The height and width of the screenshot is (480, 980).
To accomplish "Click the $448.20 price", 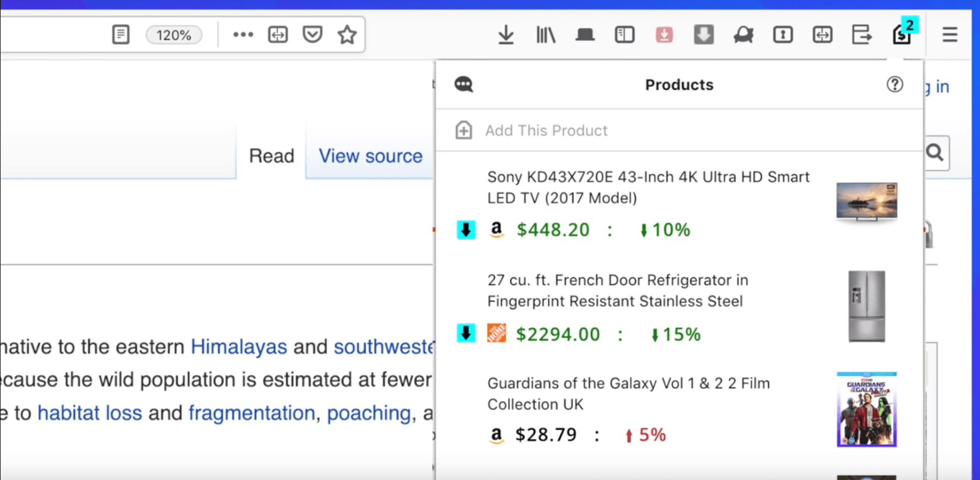I will 553,230.
